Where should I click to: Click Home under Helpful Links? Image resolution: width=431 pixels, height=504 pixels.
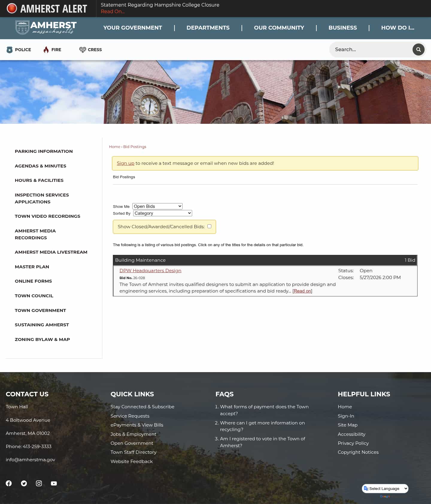(x=345, y=407)
